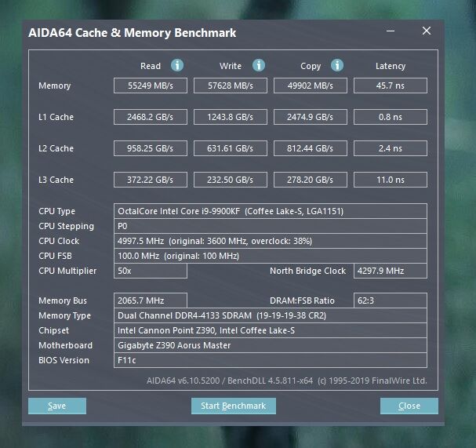Click L1 Cache read 2468.2 GB/s
Screen dimensions: 476x448
[x=151, y=117]
